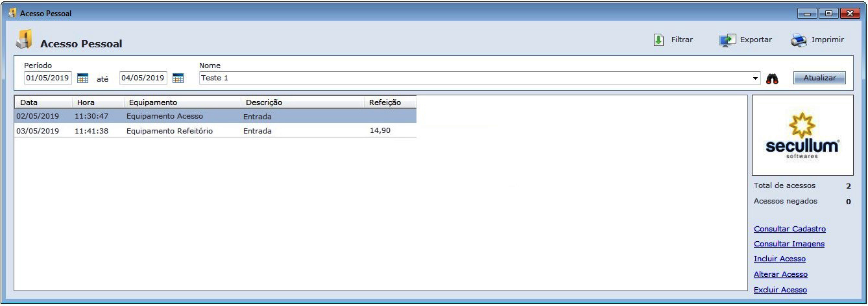Click the start date field 01/05/2019

(47, 78)
